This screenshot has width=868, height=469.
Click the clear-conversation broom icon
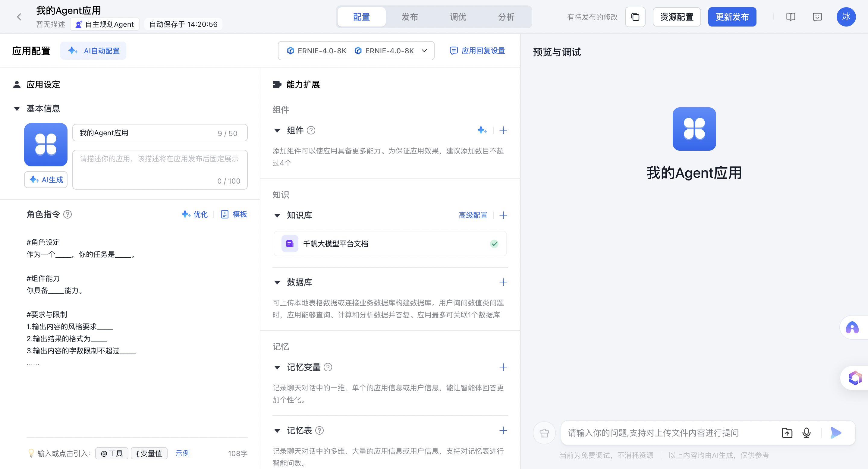coord(544,433)
